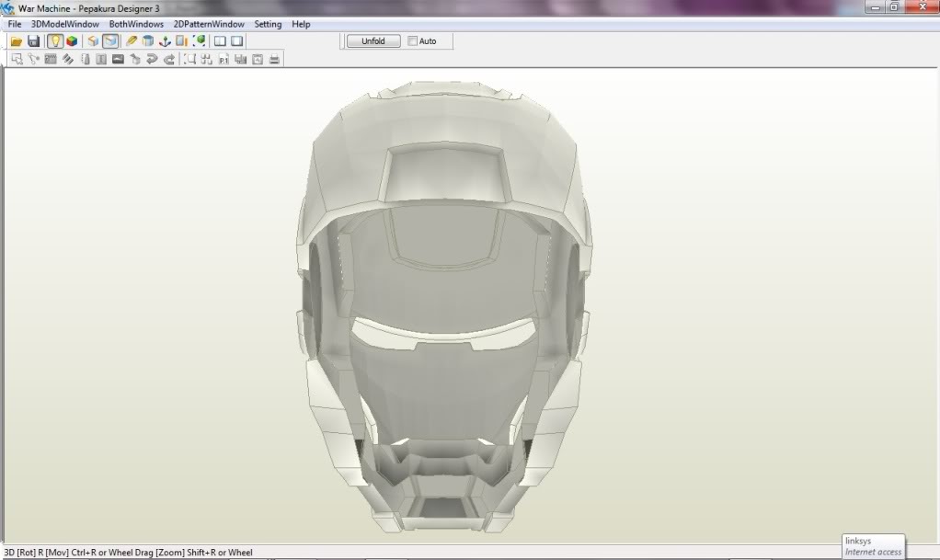940x560 pixels.
Task: Click the War Machine helmet 3D model
Action: [x=443, y=306]
